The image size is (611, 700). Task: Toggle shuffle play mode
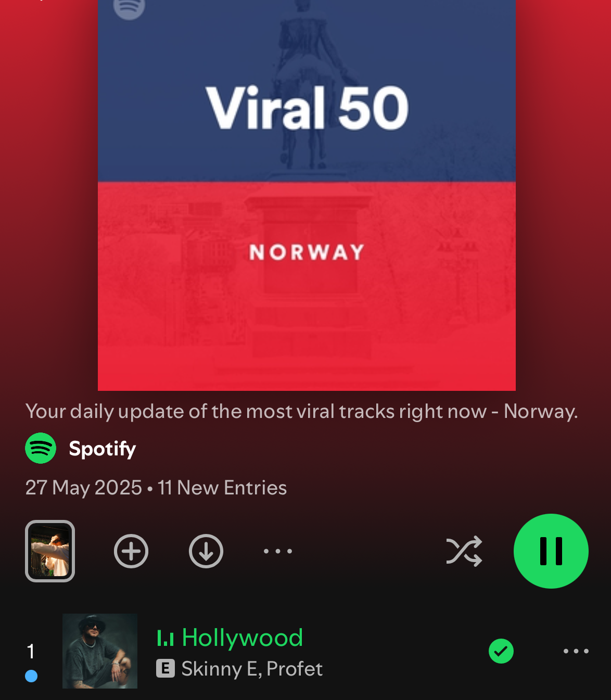point(464,551)
